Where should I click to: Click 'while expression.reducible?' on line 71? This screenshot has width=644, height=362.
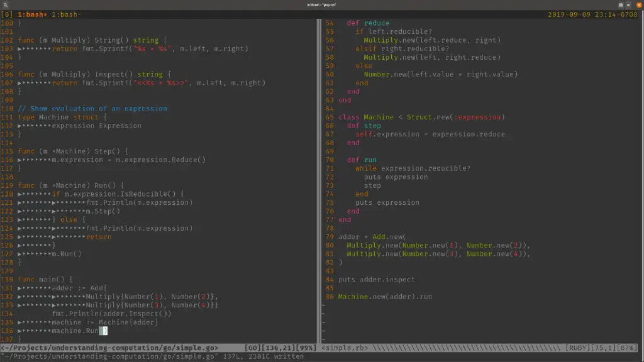click(x=413, y=168)
